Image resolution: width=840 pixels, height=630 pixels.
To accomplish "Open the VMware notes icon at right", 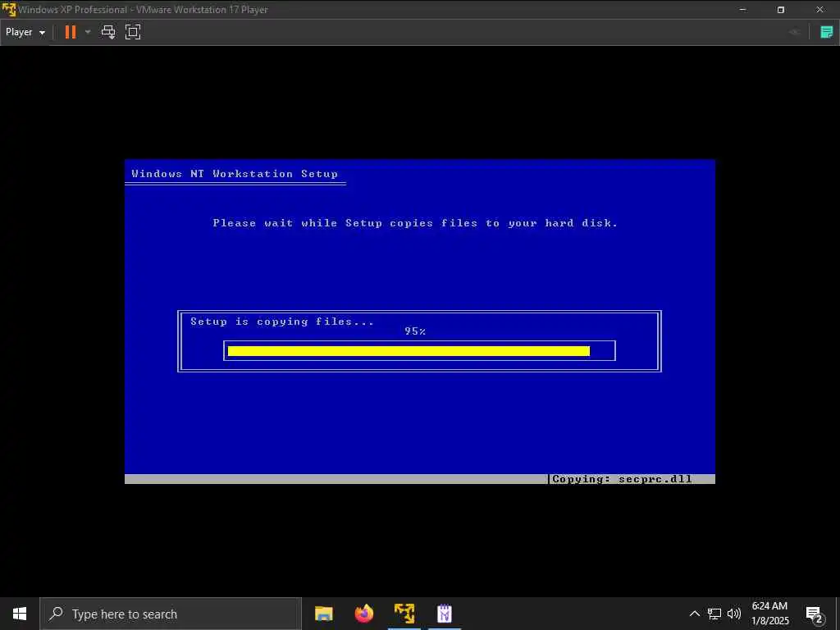I will [x=827, y=32].
